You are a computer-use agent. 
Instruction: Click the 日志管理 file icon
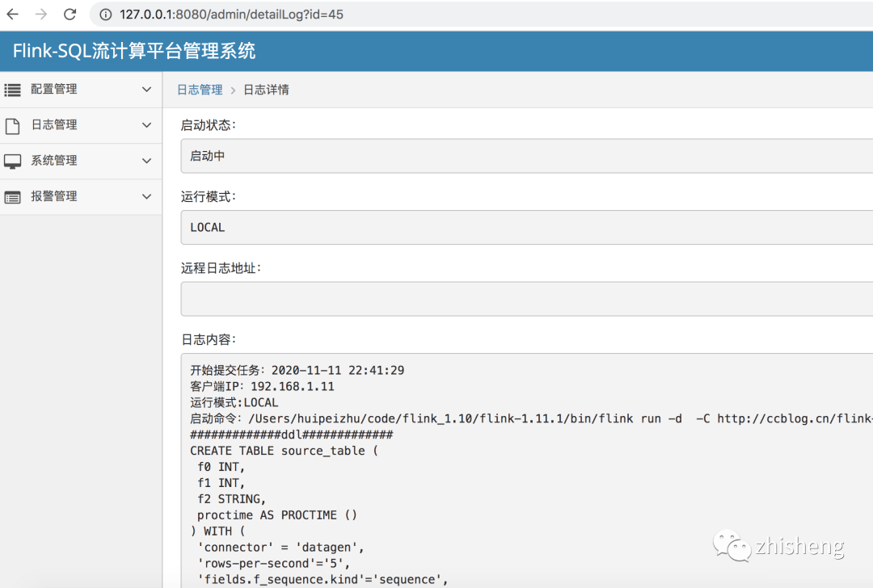12,126
